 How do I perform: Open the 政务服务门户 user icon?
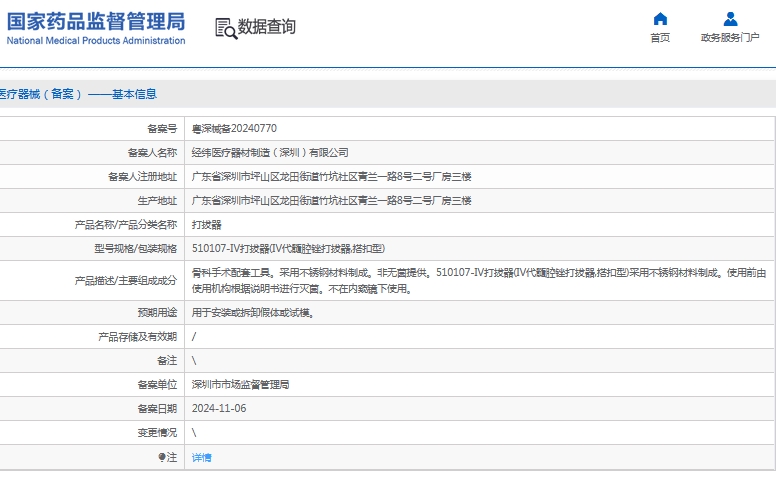tap(730, 19)
